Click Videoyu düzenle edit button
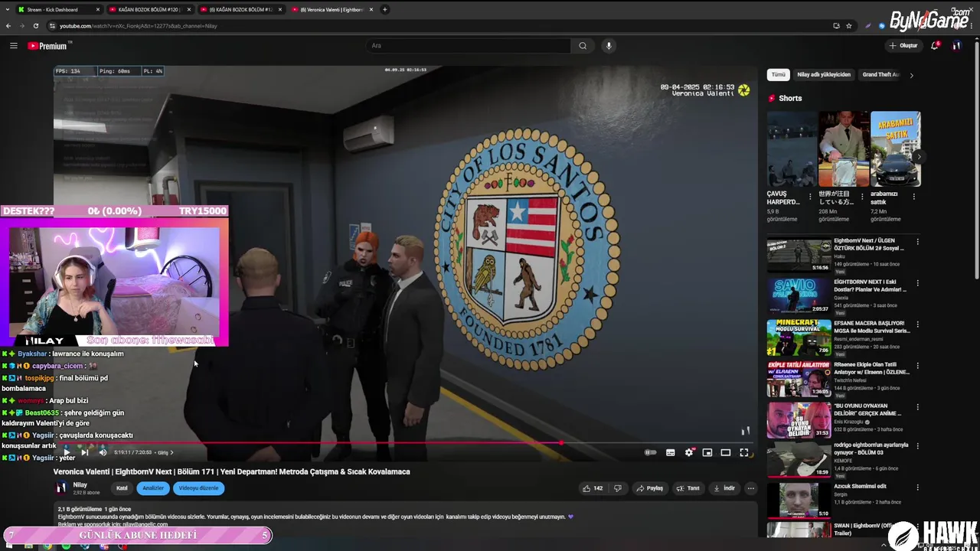 coord(198,488)
